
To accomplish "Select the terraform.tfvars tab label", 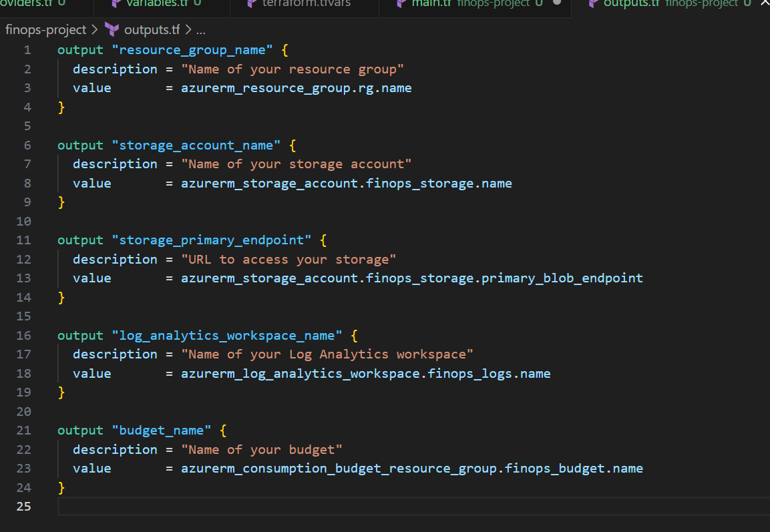I will pos(307,3).
